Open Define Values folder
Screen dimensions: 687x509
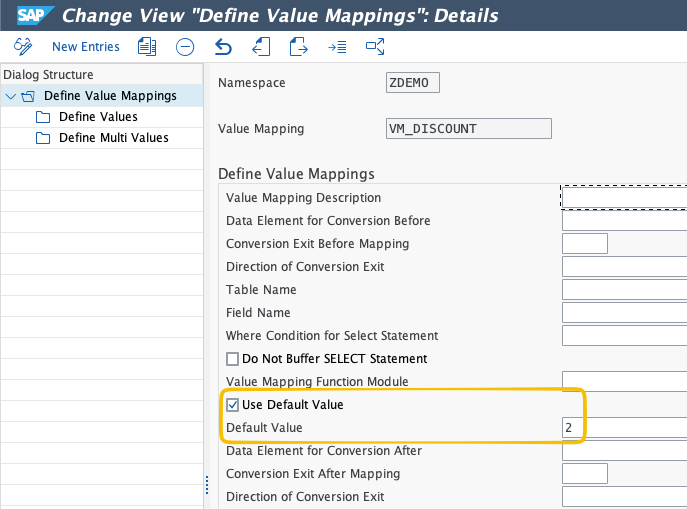(x=98, y=117)
